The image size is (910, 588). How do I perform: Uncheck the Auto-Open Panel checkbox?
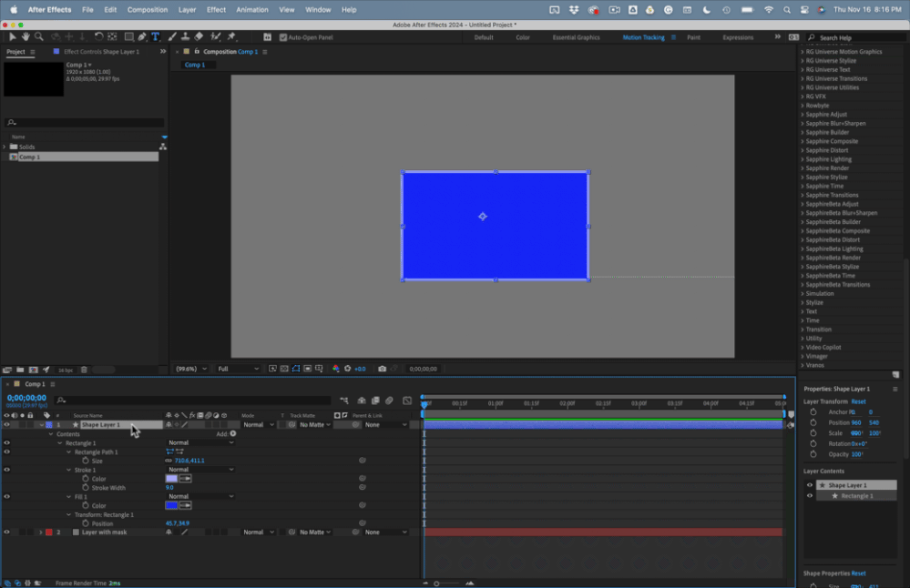pyautogui.click(x=282, y=37)
